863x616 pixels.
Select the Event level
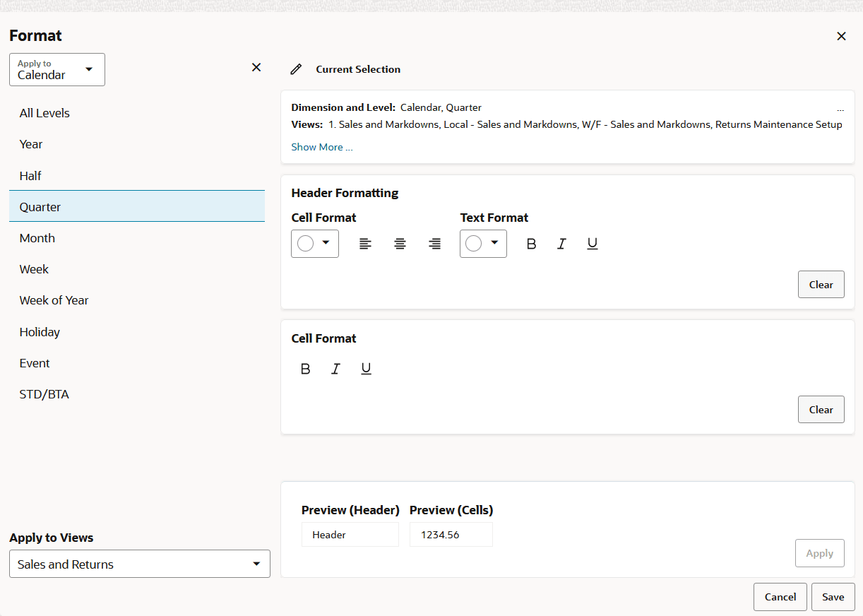tap(137, 363)
